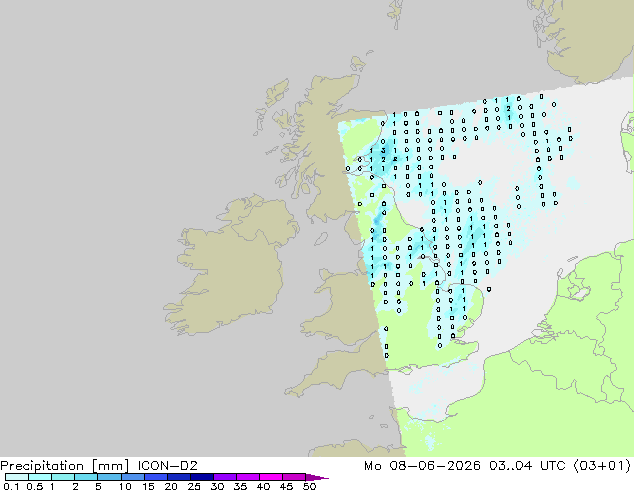Viewport: 634px width, 490px height.
Task: Click the '[mm]' unit label
Action: coord(110,466)
